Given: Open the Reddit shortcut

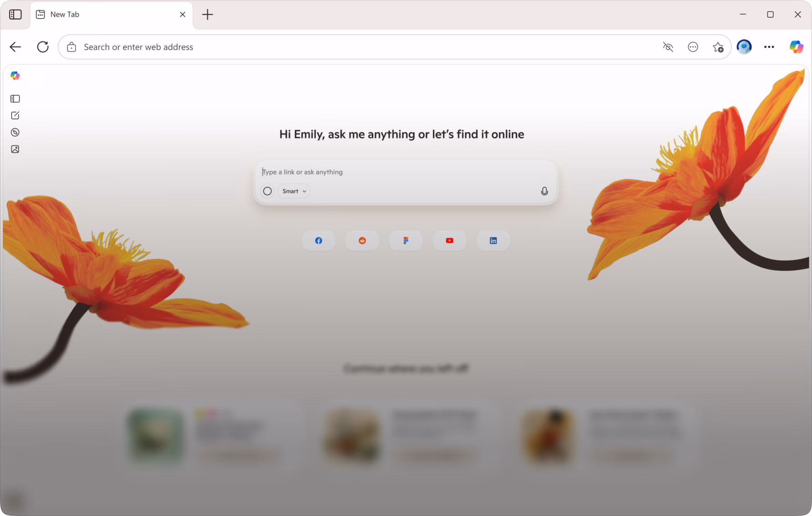Looking at the screenshot, I should pos(362,241).
